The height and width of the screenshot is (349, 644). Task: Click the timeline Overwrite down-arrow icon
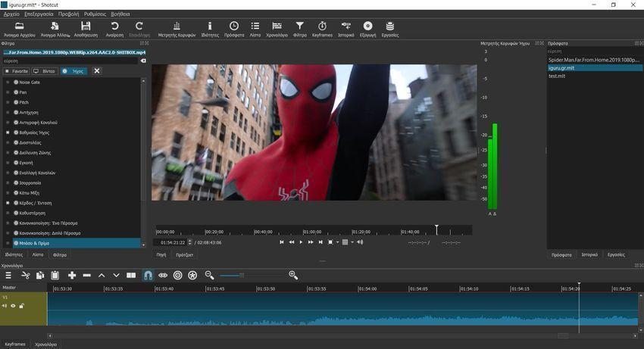tap(116, 276)
